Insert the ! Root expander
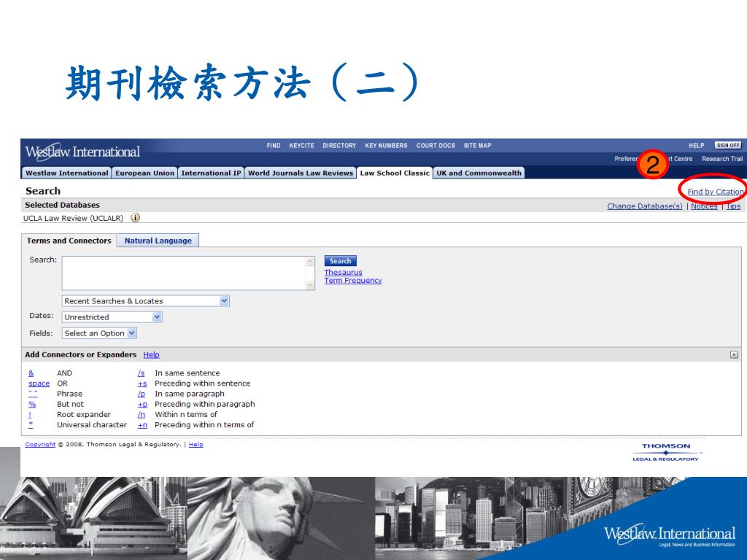Viewport: 747px width, 560px height. pyautogui.click(x=30, y=414)
